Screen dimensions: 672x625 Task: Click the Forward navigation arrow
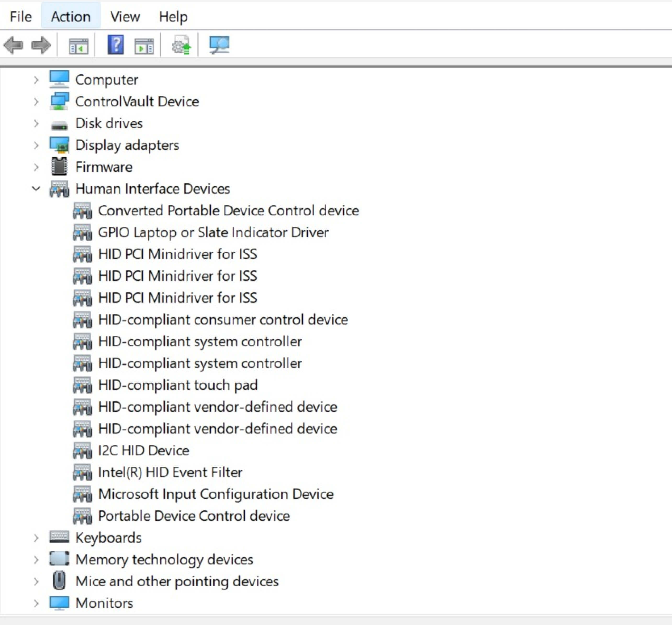tap(41, 45)
